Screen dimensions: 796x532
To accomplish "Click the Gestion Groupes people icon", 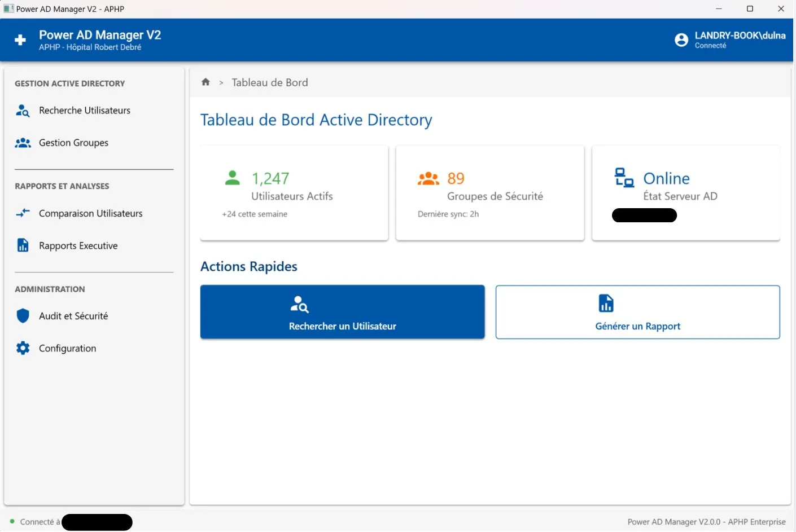I will (x=23, y=143).
